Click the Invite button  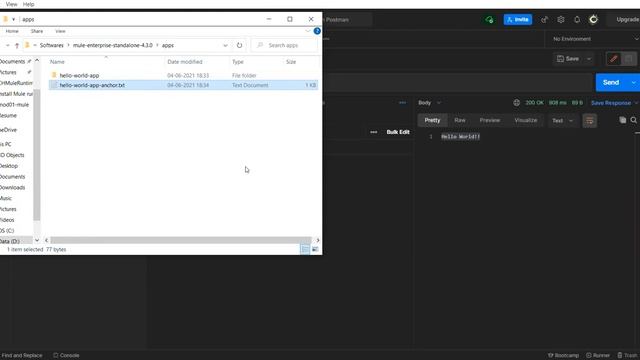point(518,20)
